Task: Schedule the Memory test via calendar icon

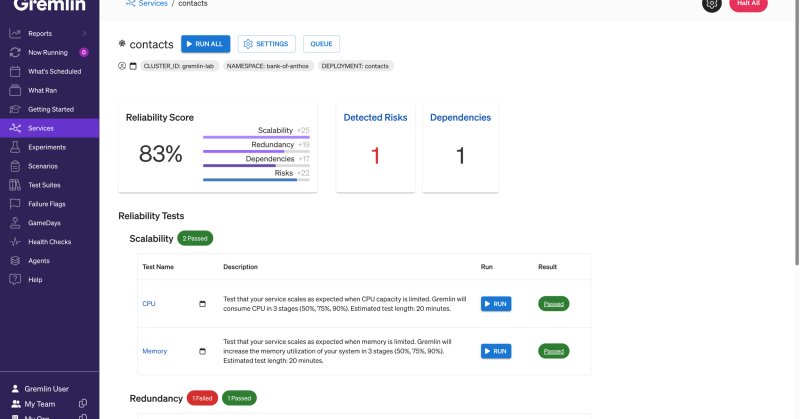Action: [x=203, y=351]
